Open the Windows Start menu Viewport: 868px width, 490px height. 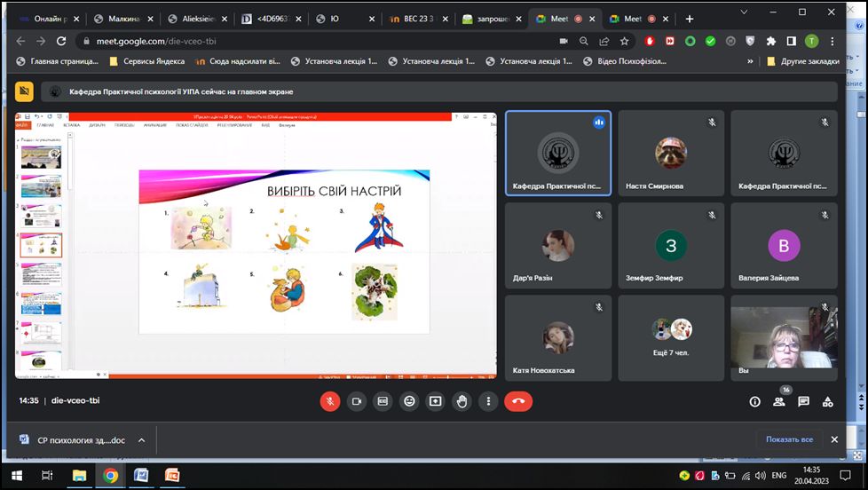click(16, 476)
